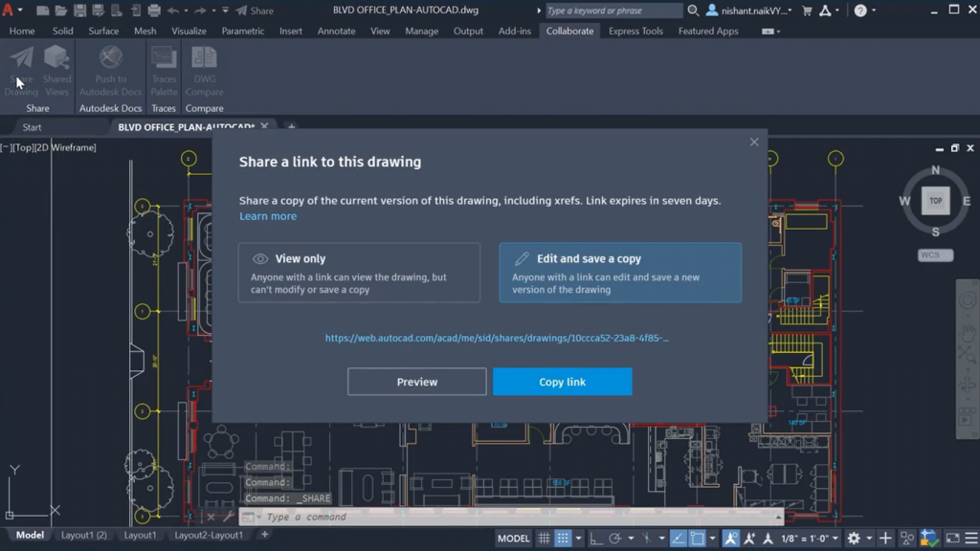980x551 pixels.
Task: Toggle the auto-add annotation scales button
Action: click(x=749, y=539)
